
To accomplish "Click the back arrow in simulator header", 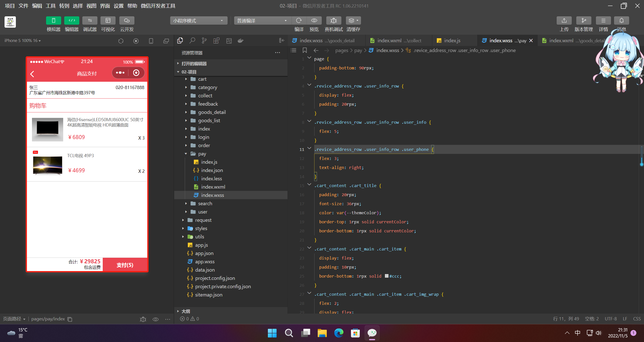I will (32, 74).
